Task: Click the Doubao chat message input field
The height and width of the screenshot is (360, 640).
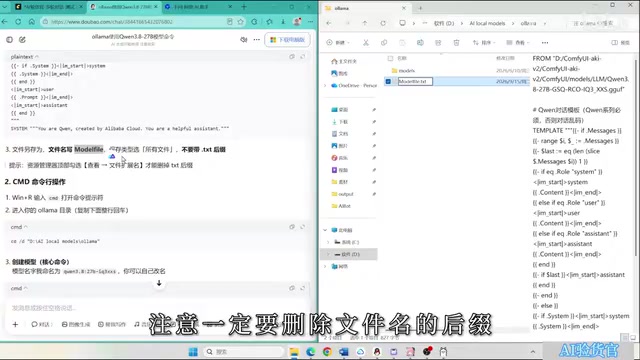Action: pyautogui.click(x=157, y=308)
